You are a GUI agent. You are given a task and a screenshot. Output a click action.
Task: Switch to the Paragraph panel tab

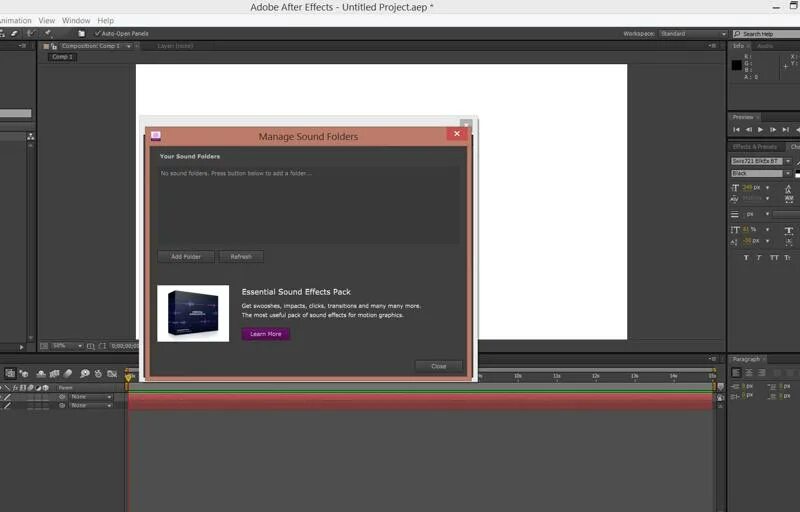tap(746, 359)
